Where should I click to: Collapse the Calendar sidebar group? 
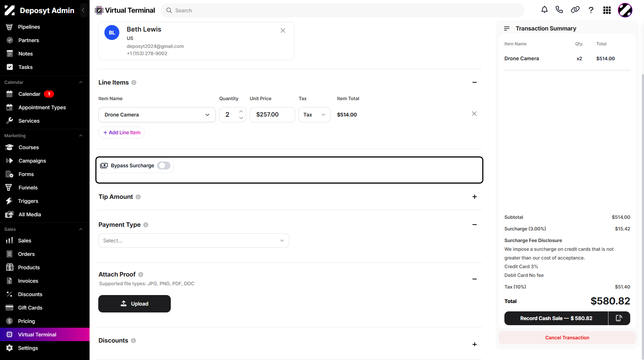[81, 82]
